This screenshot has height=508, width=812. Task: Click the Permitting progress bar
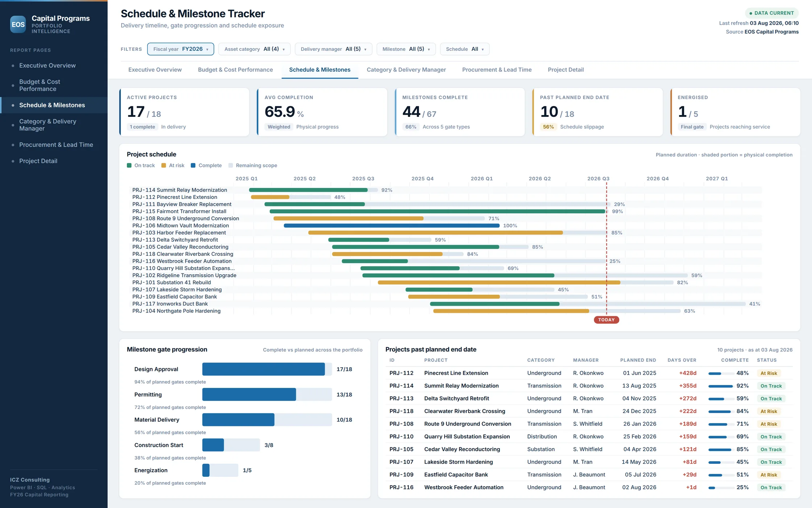(267, 394)
